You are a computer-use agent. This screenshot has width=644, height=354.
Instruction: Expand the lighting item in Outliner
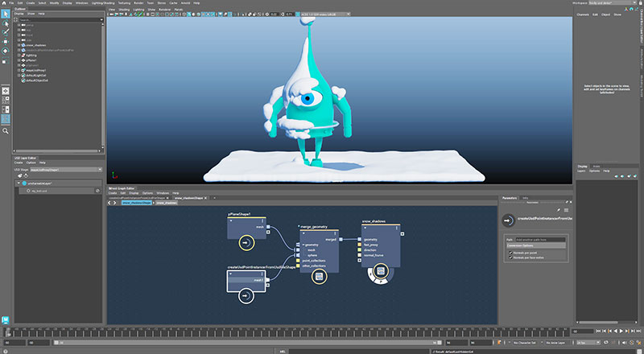pyautogui.click(x=19, y=55)
